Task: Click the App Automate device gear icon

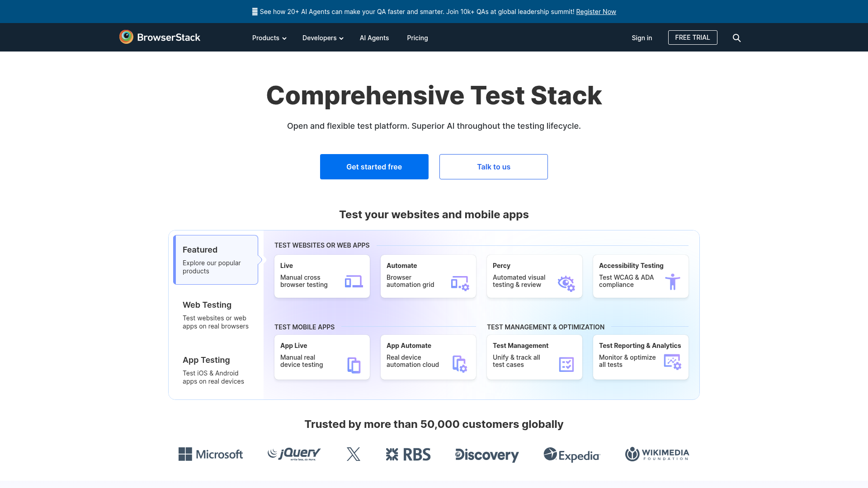Action: tap(460, 363)
